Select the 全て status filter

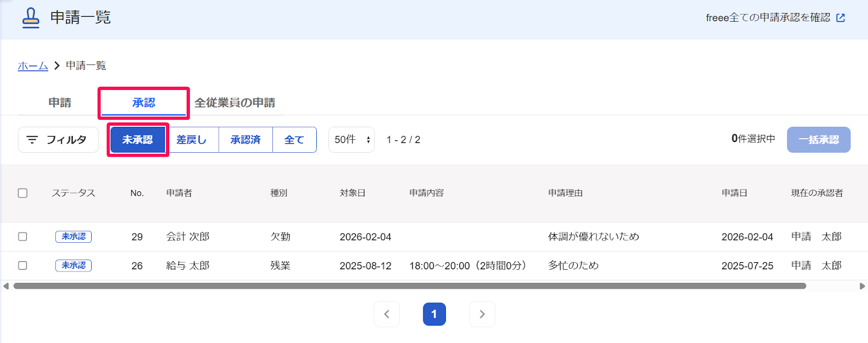295,140
